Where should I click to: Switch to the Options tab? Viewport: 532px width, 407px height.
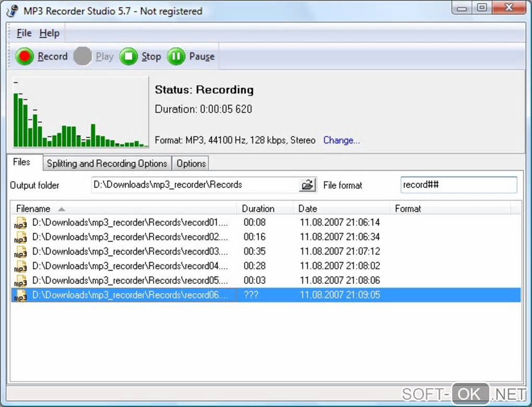191,163
